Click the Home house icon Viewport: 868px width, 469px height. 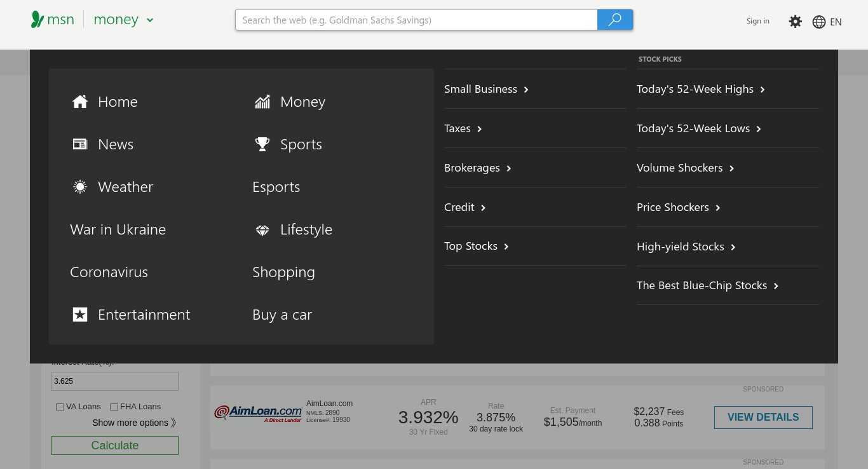80,102
